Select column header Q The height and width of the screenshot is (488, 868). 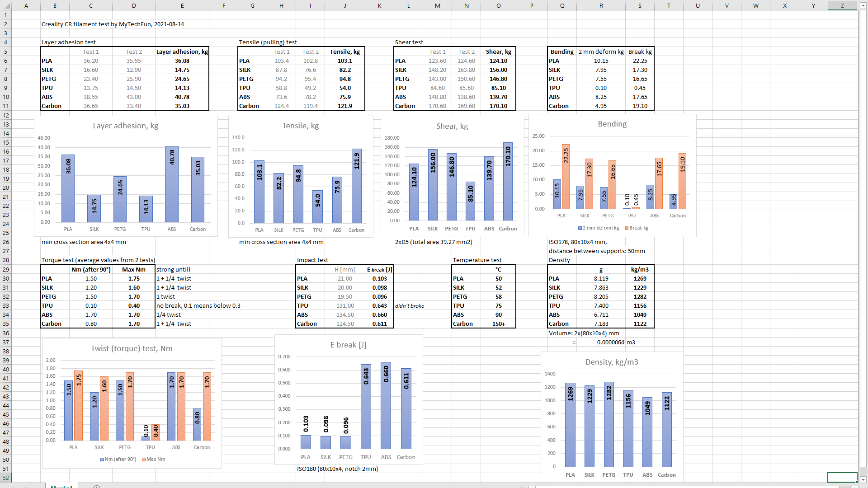(x=562, y=5)
